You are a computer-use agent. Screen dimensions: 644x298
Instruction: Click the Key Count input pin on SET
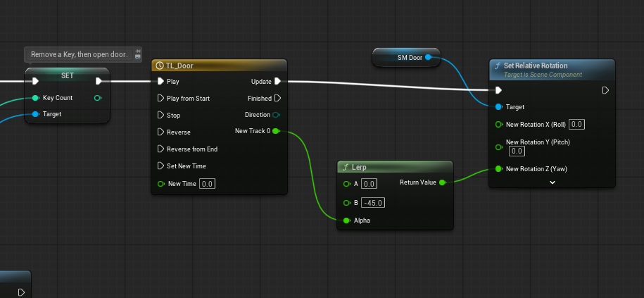[35, 98]
